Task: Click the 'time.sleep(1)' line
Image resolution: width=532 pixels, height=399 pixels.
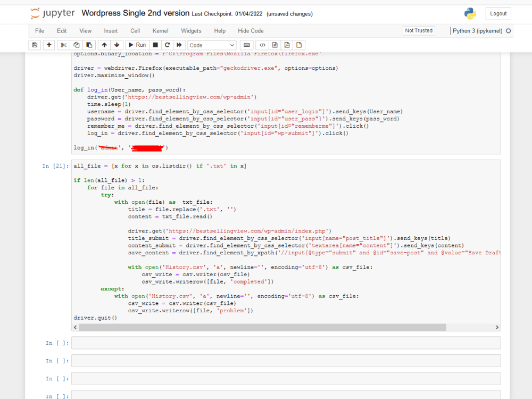Action: point(109,104)
